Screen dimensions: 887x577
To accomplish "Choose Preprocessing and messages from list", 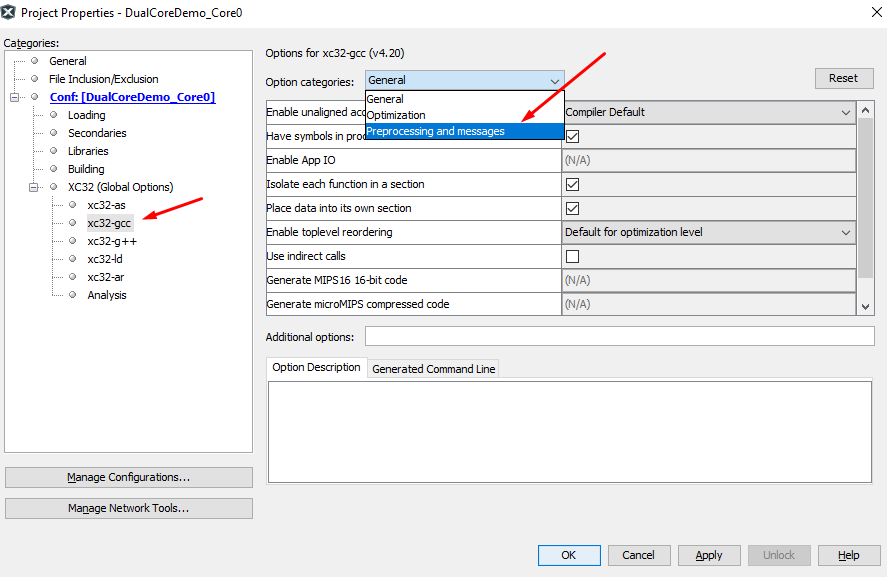I will coord(435,131).
